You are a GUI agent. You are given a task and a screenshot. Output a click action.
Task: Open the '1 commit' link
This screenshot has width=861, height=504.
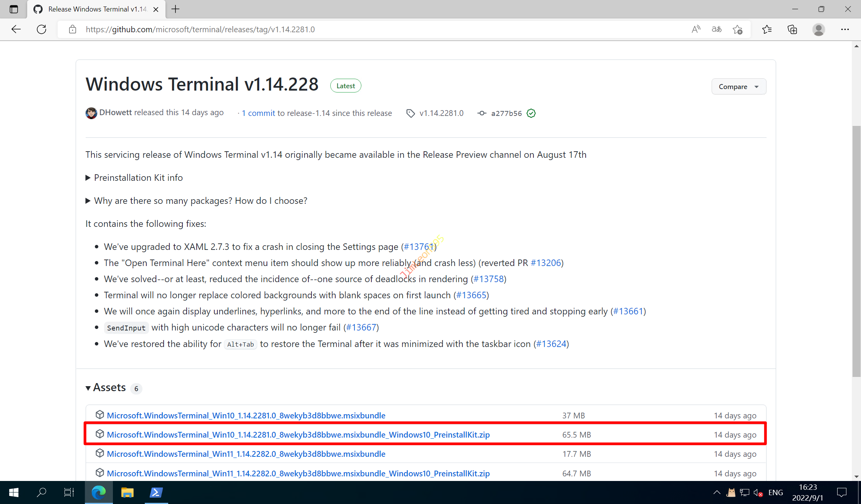tap(258, 113)
